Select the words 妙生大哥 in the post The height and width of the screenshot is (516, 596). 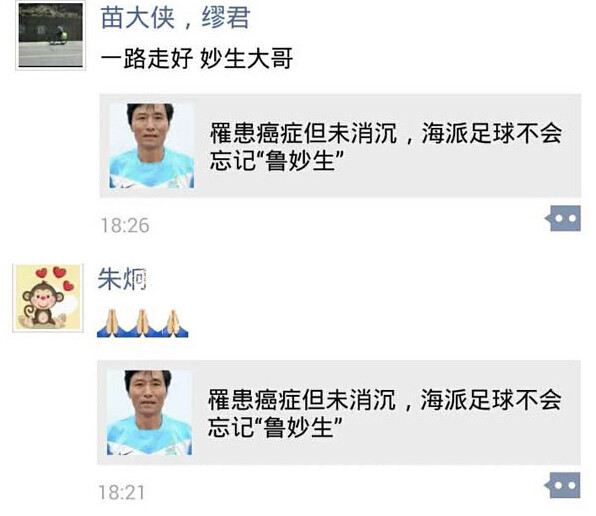click(246, 59)
